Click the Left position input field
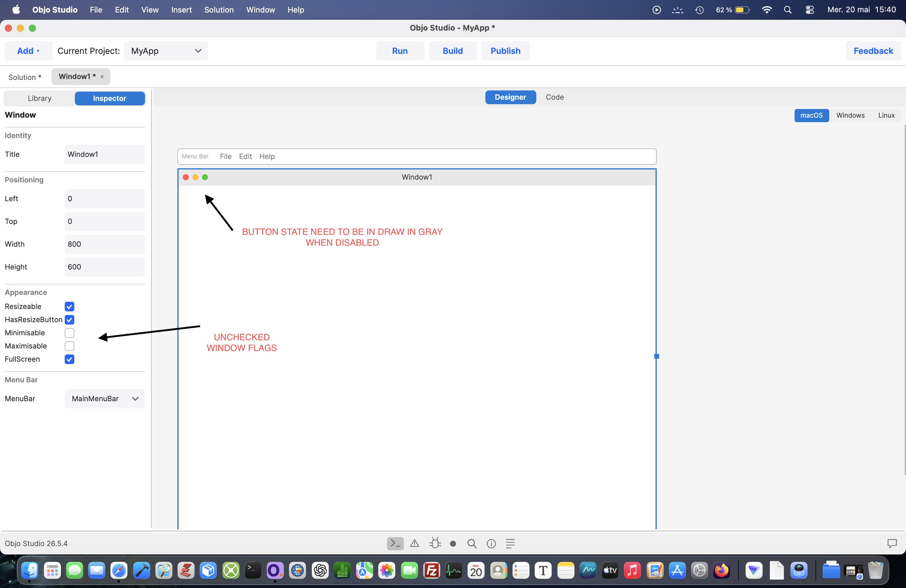 (x=105, y=199)
